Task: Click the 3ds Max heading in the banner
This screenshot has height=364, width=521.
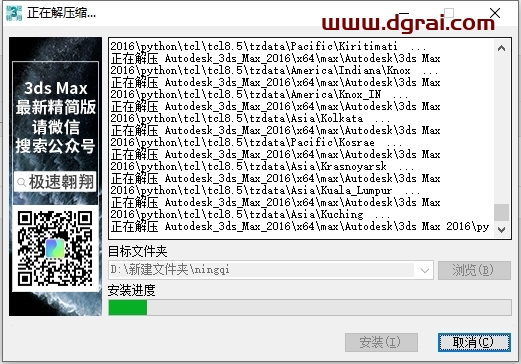Action: pyautogui.click(x=56, y=89)
